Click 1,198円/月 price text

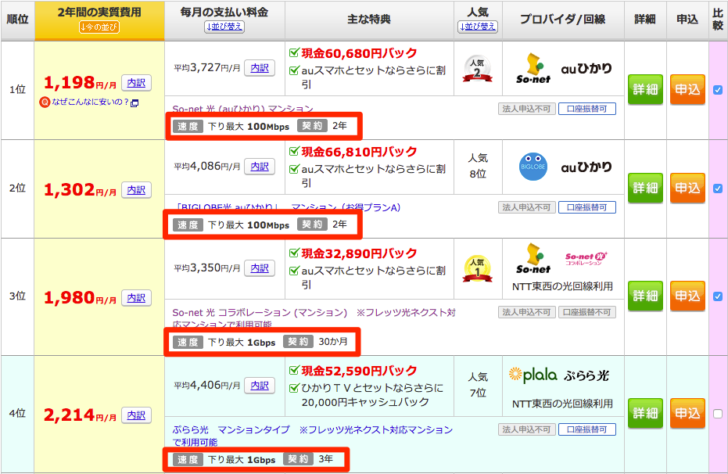[80, 83]
